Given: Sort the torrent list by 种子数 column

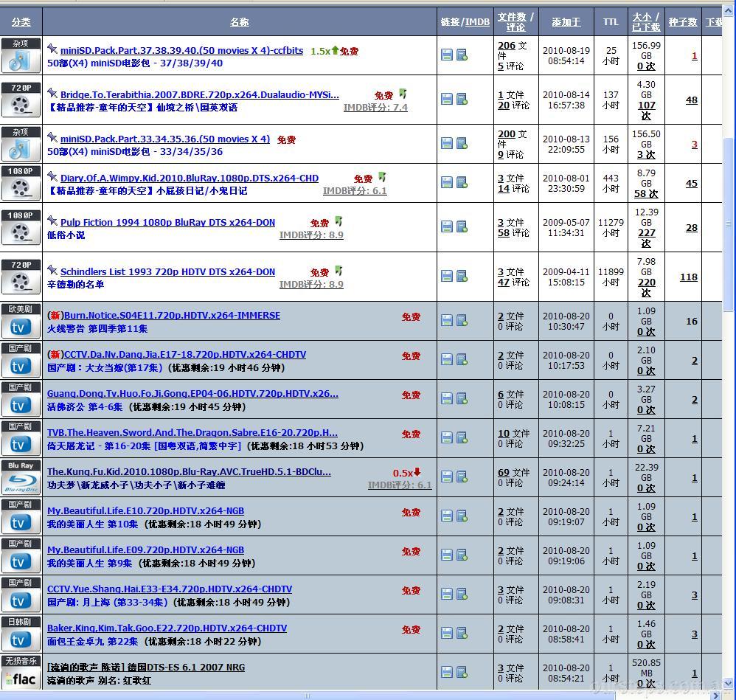Looking at the screenshot, I should click(x=683, y=22).
